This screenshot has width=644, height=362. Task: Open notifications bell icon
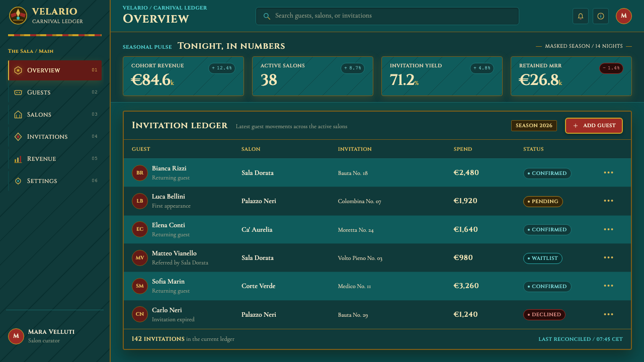581,16
